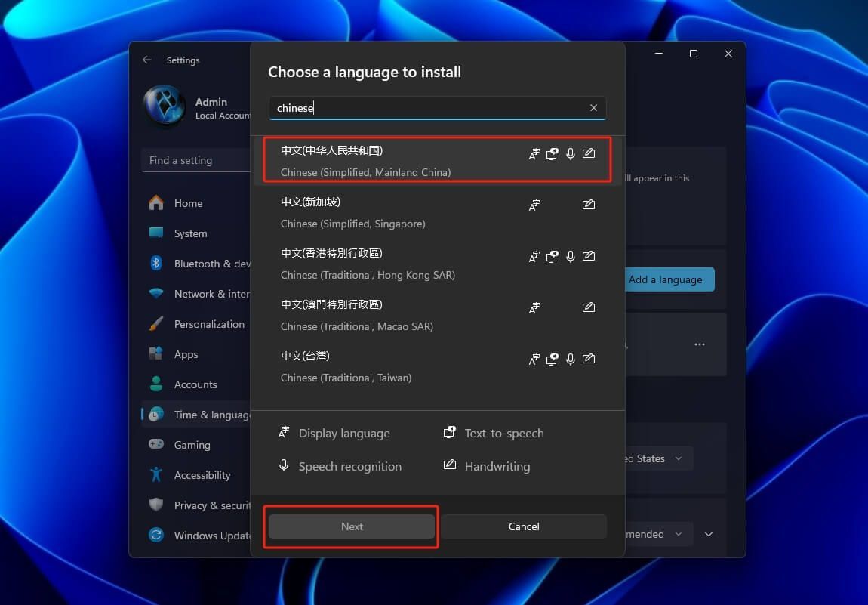Click text-to-speech icon for Mainland China
The image size is (868, 605).
553,153
